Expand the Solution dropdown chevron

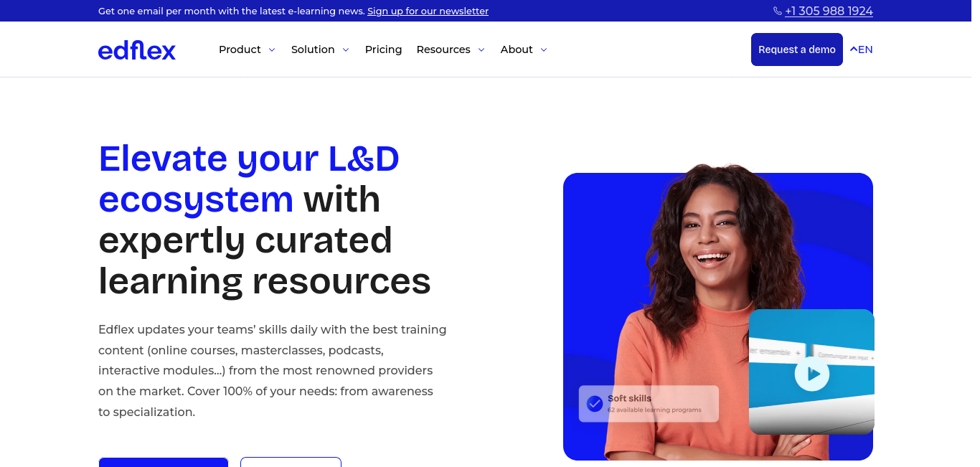[346, 50]
